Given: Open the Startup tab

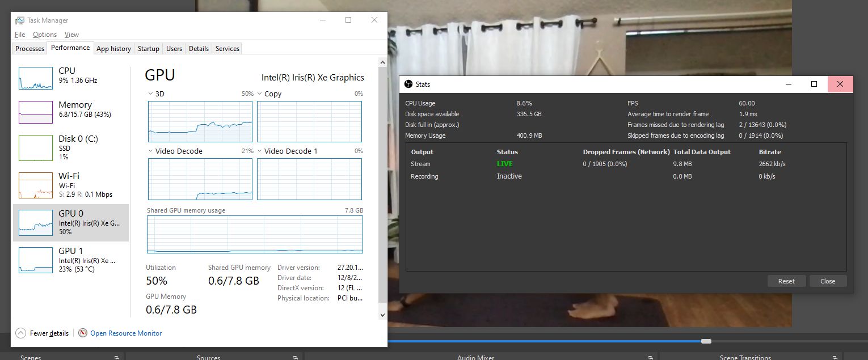Looking at the screenshot, I should (149, 49).
